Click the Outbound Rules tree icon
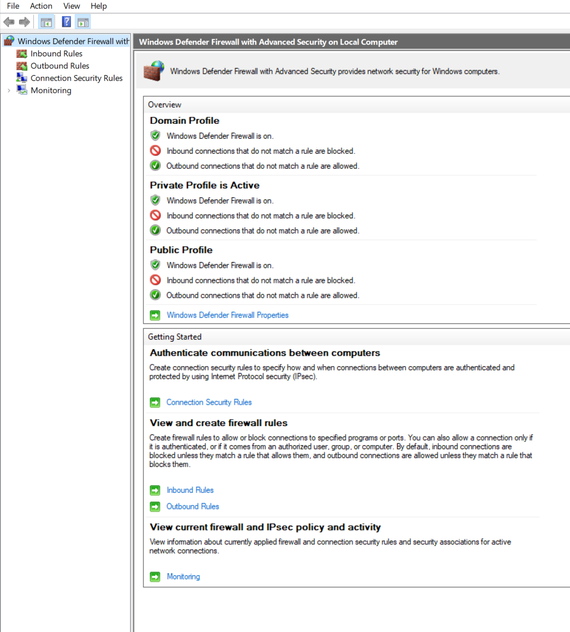The height and width of the screenshot is (632, 570). click(x=22, y=66)
